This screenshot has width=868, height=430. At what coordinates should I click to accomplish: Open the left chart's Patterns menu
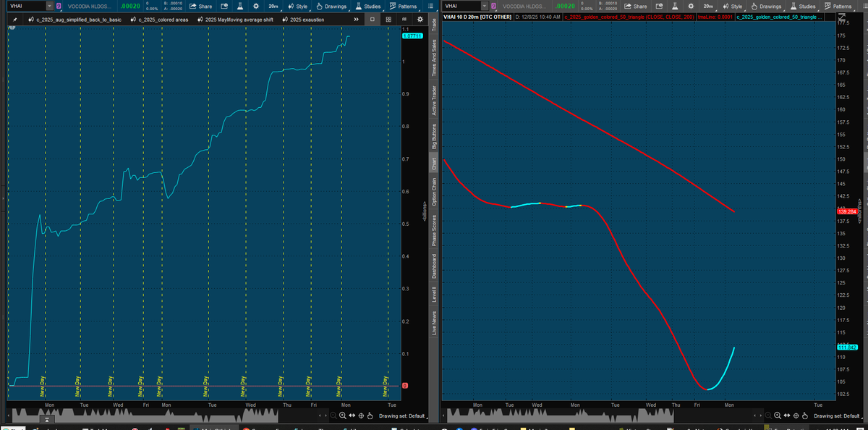[x=402, y=6]
